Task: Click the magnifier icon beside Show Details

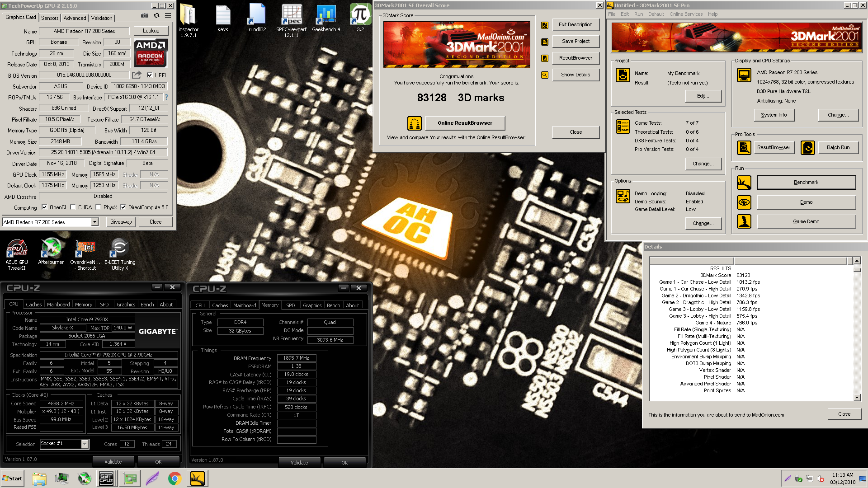Action: pos(545,75)
